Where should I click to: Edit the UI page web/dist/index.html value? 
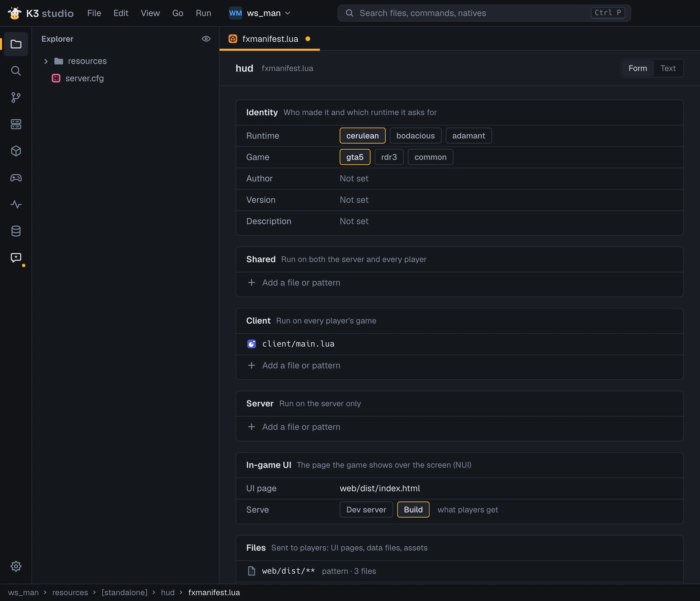click(380, 488)
